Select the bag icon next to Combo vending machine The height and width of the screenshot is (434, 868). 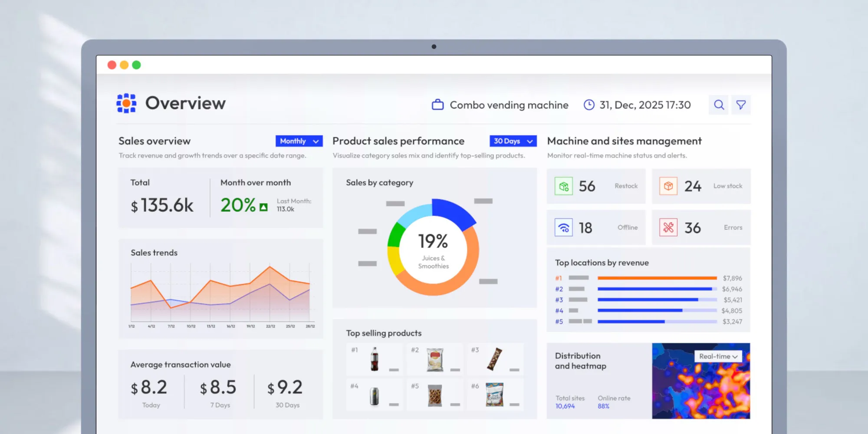(437, 105)
